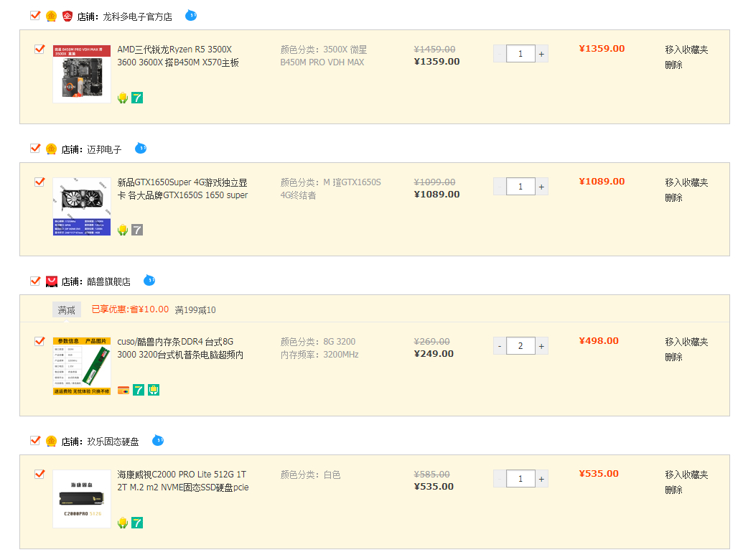Decrease quantity of cuso DDR4 memory
Screen dimensions: 738x560
coord(500,346)
